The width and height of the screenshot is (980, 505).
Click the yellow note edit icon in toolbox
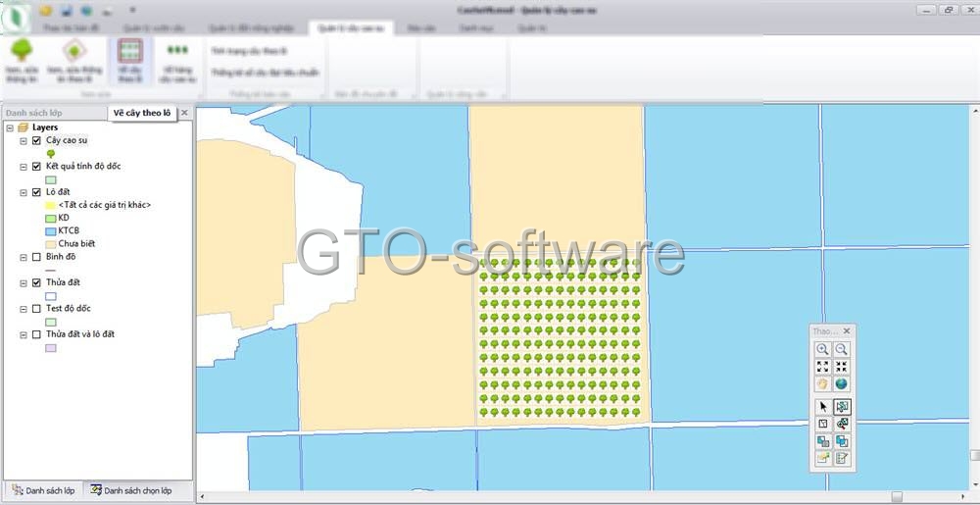[x=823, y=458]
